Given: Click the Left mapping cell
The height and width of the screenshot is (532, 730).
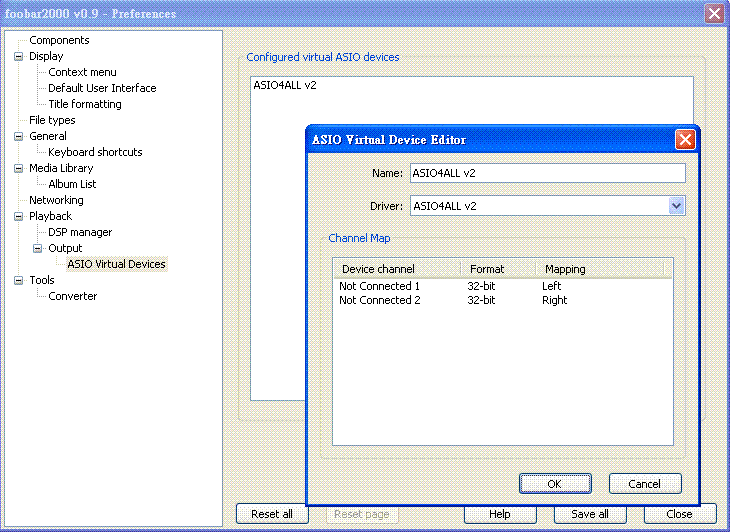Looking at the screenshot, I should (552, 286).
